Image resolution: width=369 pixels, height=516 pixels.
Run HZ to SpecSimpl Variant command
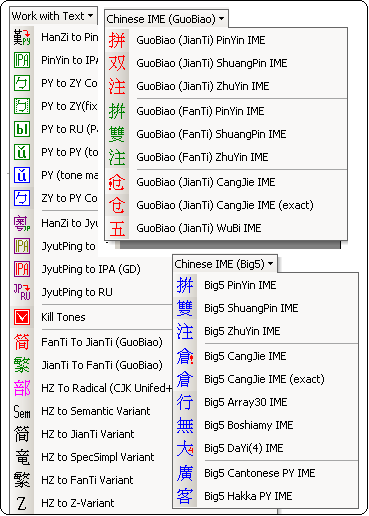[98, 457]
